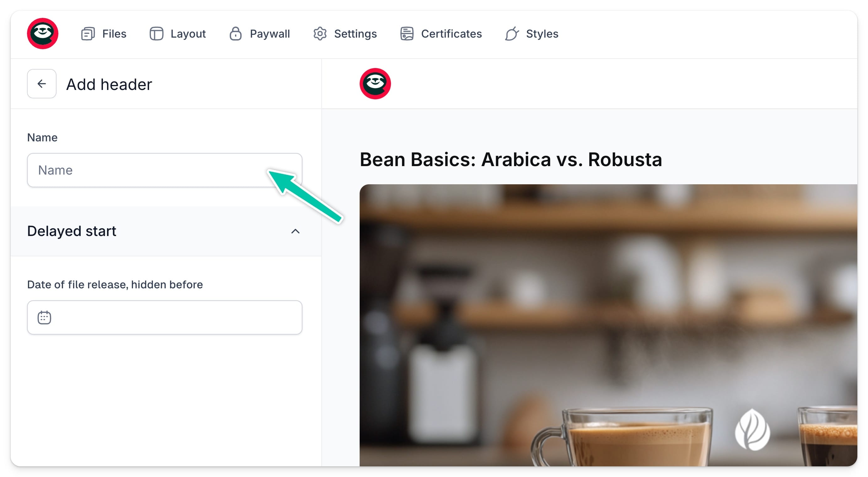The height and width of the screenshot is (477, 868).
Task: Focus the Name input field
Action: point(164,170)
